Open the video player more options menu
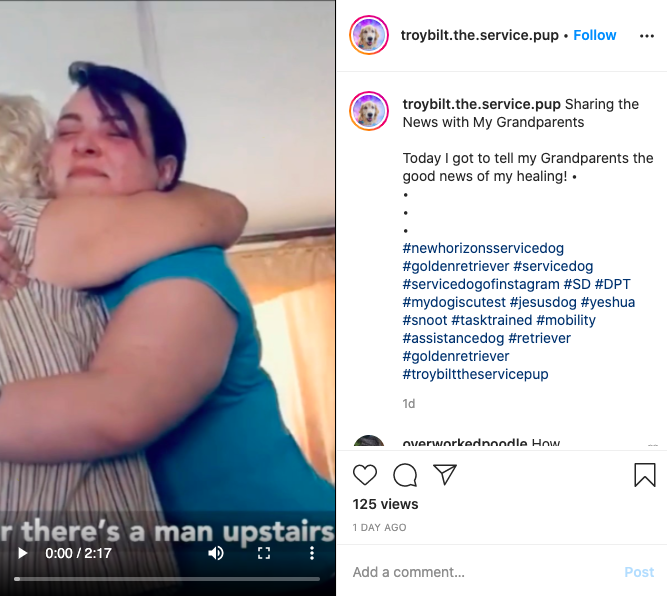Image resolution: width=667 pixels, height=596 pixels. 312,553
